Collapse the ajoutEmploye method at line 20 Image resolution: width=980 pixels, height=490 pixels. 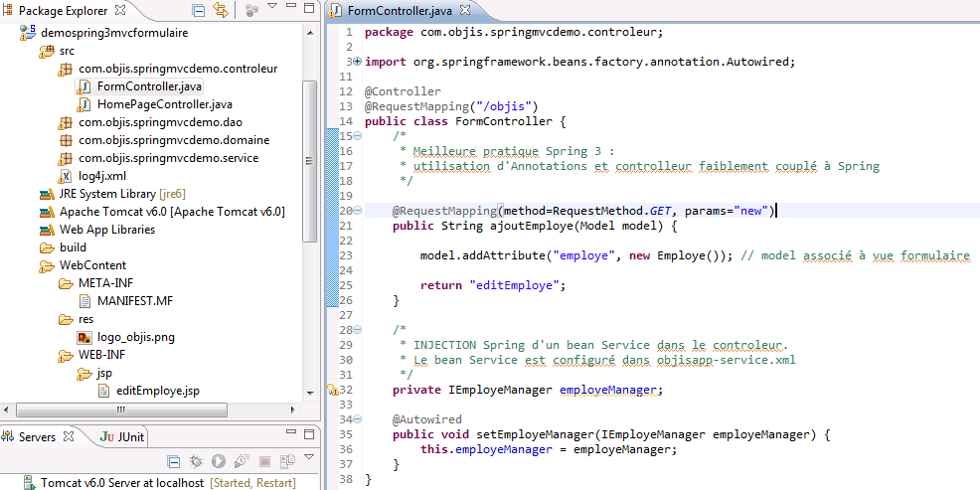click(x=358, y=211)
